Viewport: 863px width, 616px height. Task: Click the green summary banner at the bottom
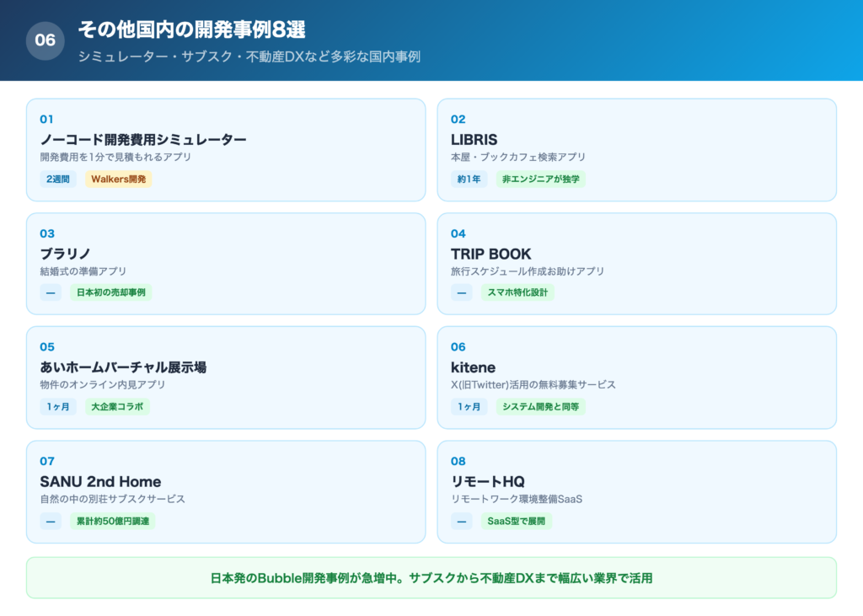431,578
